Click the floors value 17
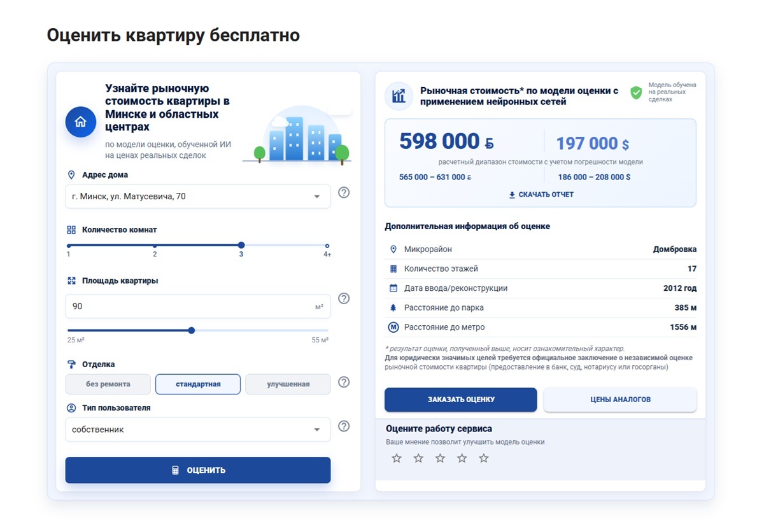The height and width of the screenshot is (532, 764). 692,269
